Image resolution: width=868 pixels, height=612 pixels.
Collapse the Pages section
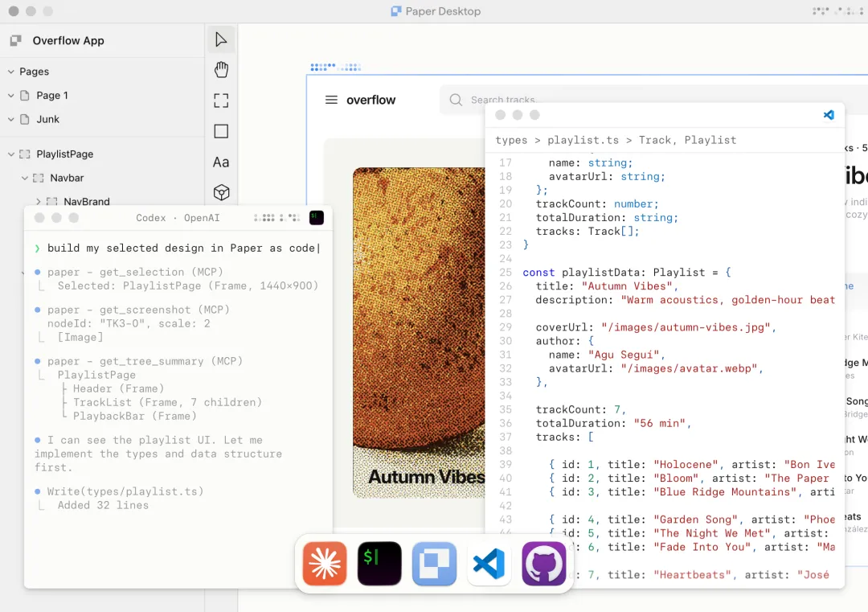click(11, 72)
